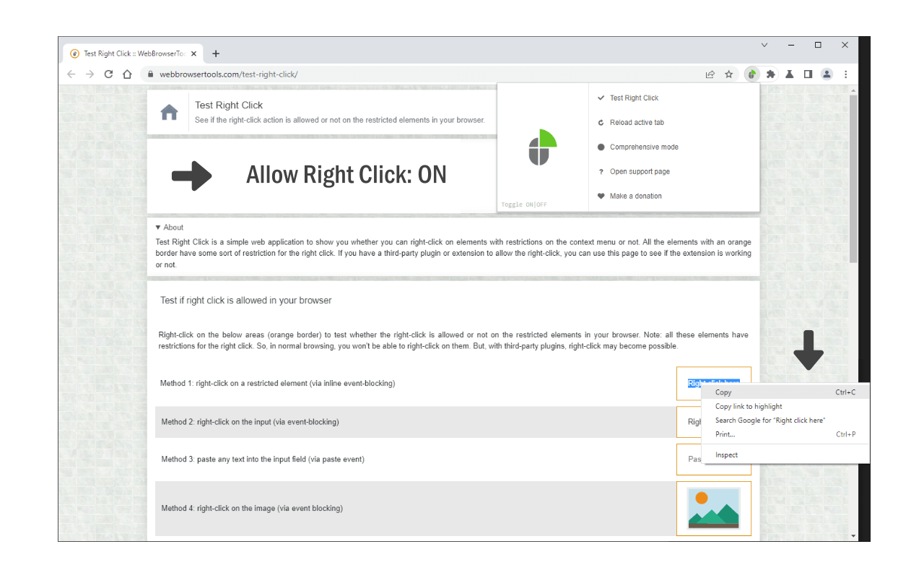This screenshot has width=924, height=578.
Task: Expand the tab search chevron
Action: pos(764,45)
